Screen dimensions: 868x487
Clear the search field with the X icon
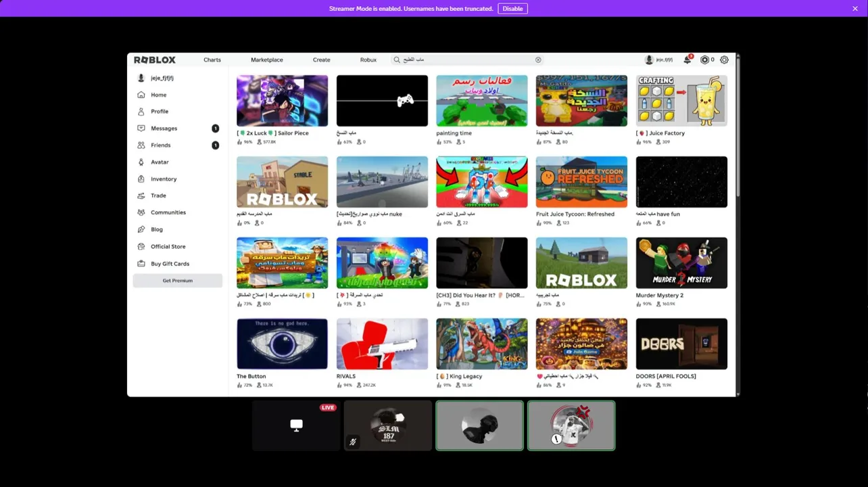[x=538, y=60]
